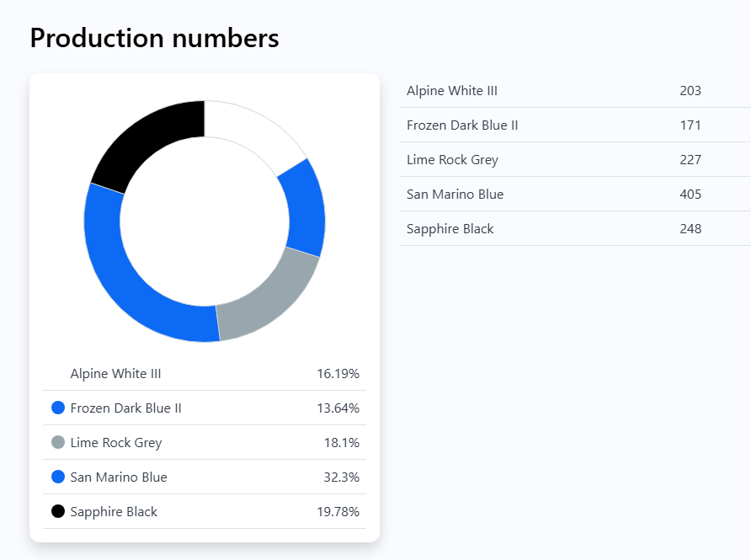Click the Lime Rock Grey legend dot
The width and height of the screenshot is (751, 560).
pos(58,442)
